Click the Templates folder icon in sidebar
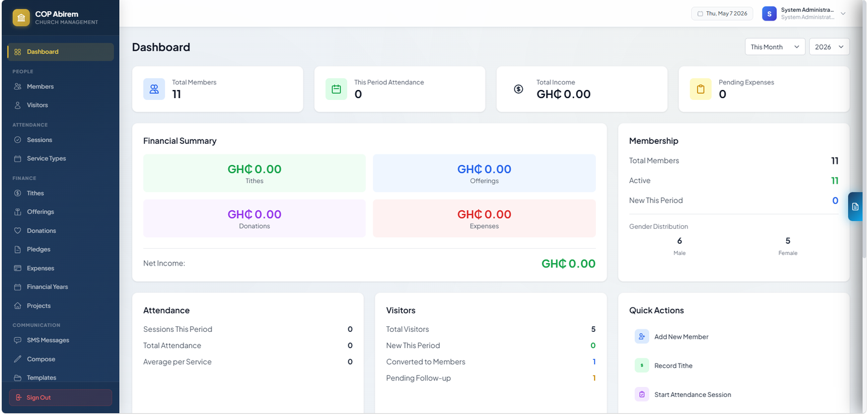 click(x=17, y=378)
